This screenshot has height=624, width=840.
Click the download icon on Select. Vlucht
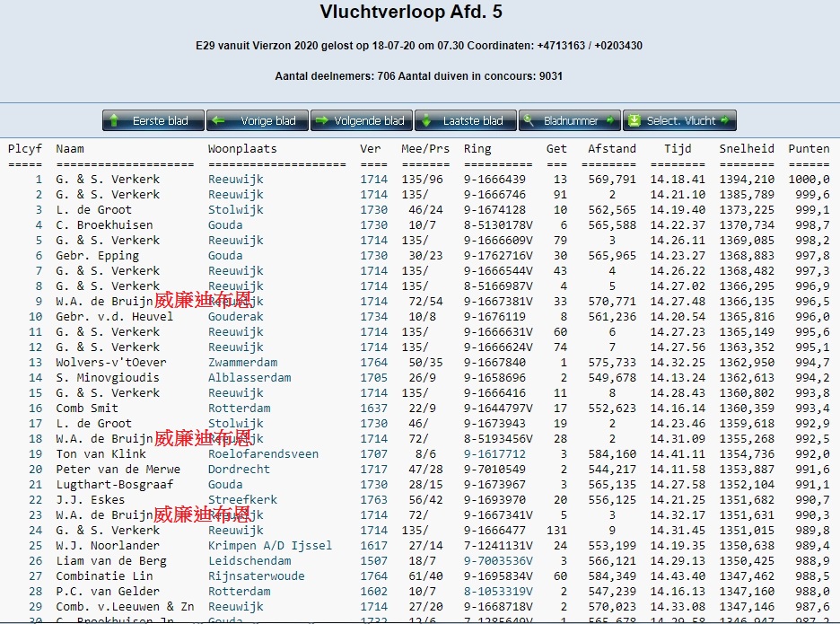tap(634, 120)
